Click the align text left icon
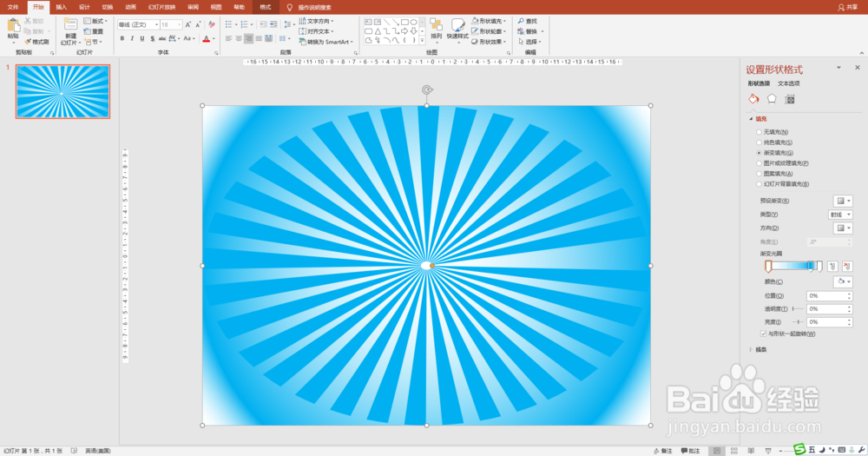Image resolution: width=868 pixels, height=456 pixels. 228,39
